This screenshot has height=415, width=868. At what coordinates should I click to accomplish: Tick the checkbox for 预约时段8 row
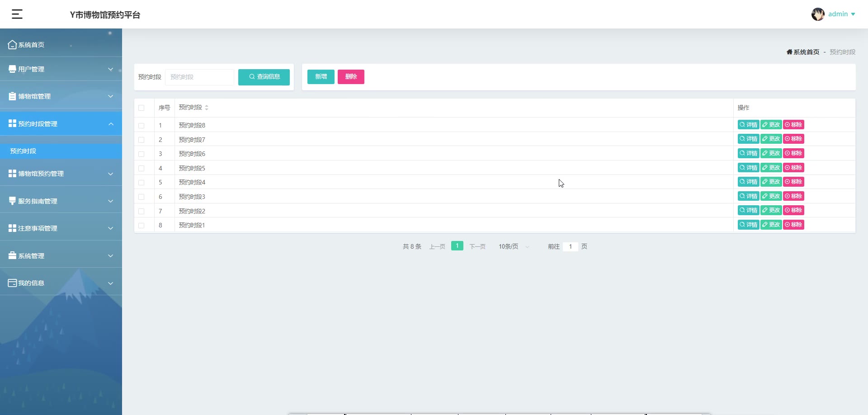point(141,125)
